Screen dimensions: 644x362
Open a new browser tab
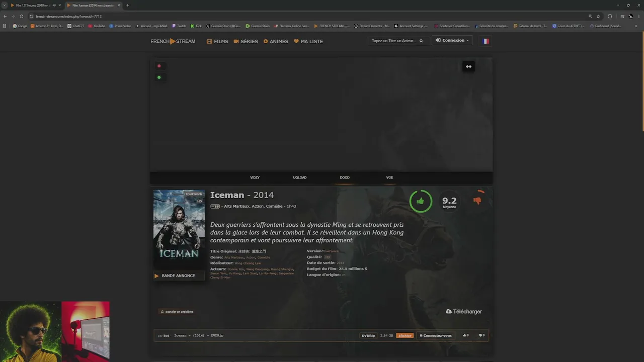(127, 6)
